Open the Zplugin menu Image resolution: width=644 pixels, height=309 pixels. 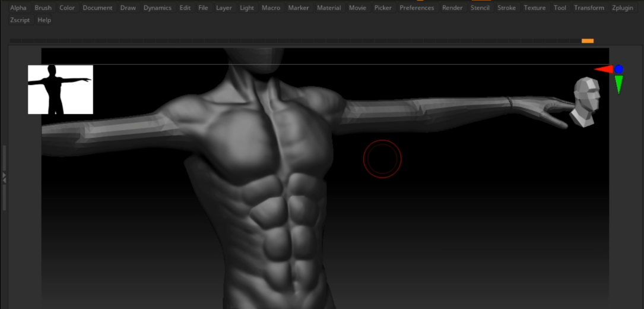pos(623,8)
